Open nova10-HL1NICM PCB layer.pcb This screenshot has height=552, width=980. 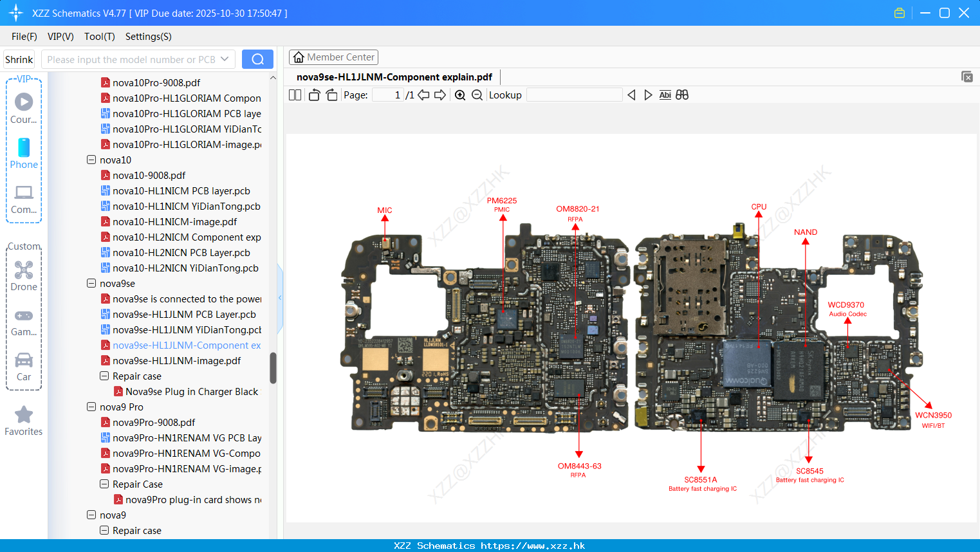pos(181,190)
